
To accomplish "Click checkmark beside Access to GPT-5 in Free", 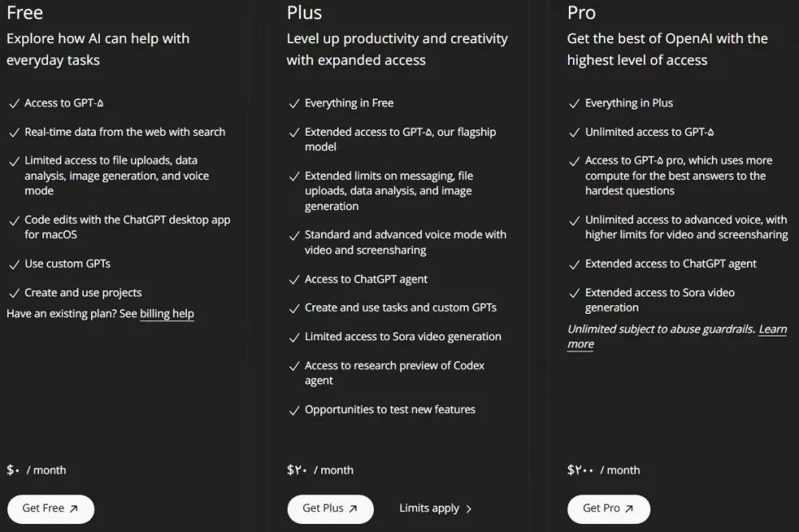I will (14, 104).
